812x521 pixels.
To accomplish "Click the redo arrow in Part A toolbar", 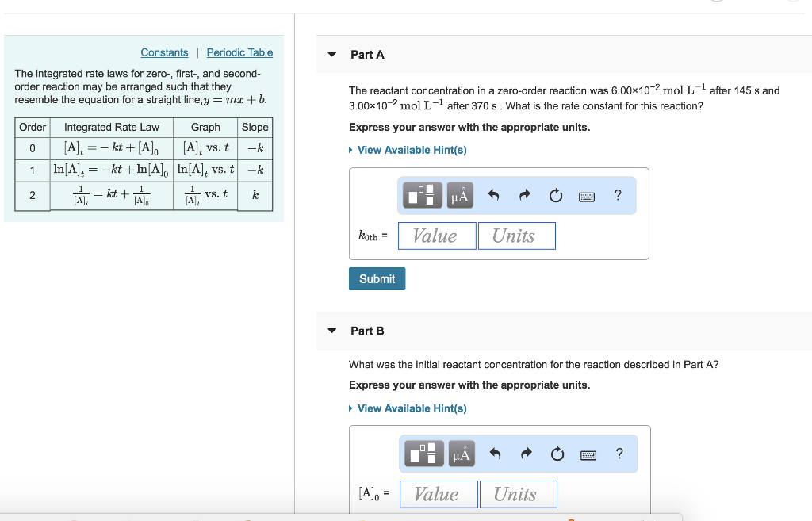I will click(x=524, y=195).
